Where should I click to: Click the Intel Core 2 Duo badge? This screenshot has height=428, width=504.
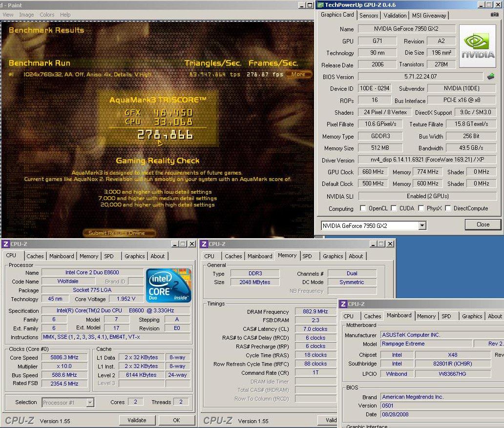(168, 285)
